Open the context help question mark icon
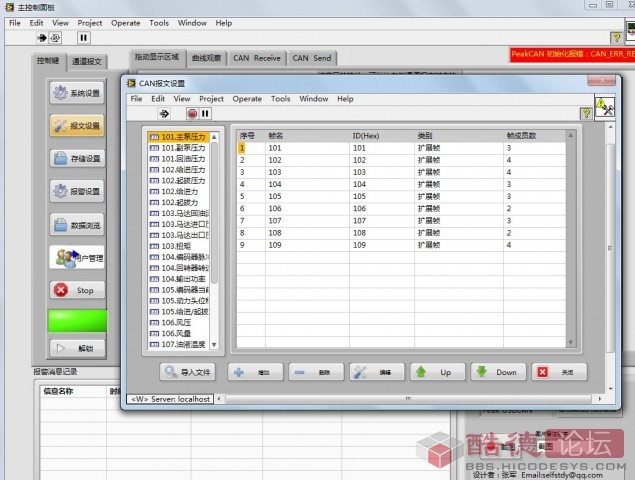635x480 pixels. point(586,114)
